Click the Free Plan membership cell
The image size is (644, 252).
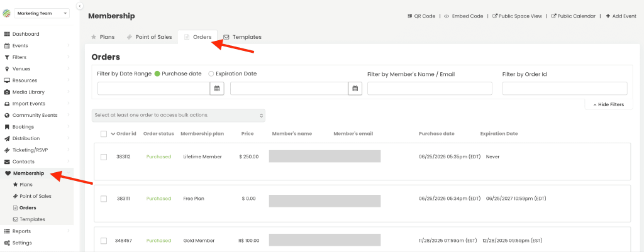pyautogui.click(x=194, y=199)
